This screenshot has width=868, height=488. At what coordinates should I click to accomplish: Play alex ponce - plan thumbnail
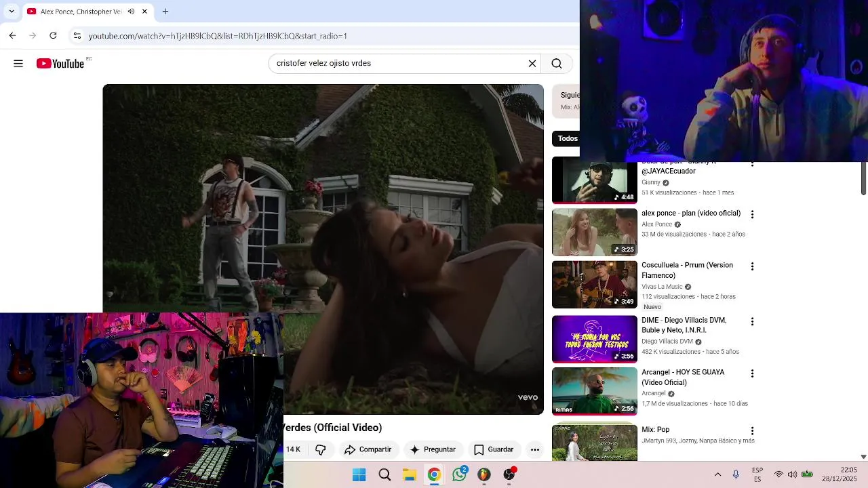click(595, 232)
